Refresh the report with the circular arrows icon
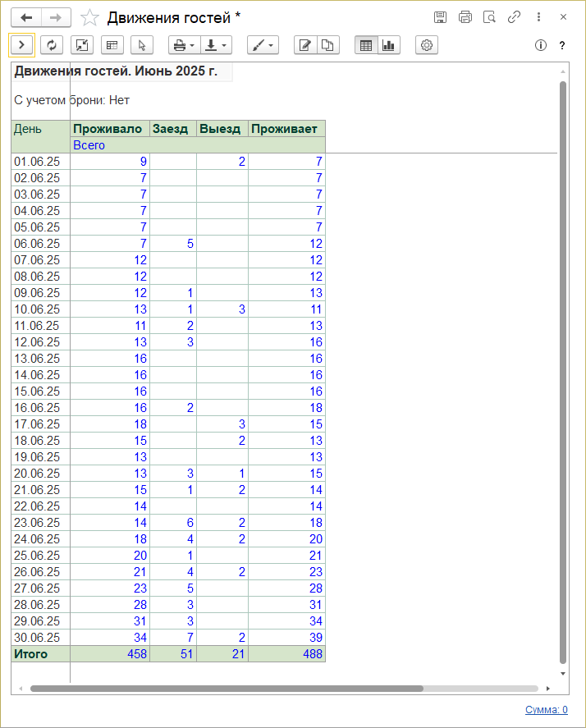The image size is (586, 728). click(52, 45)
